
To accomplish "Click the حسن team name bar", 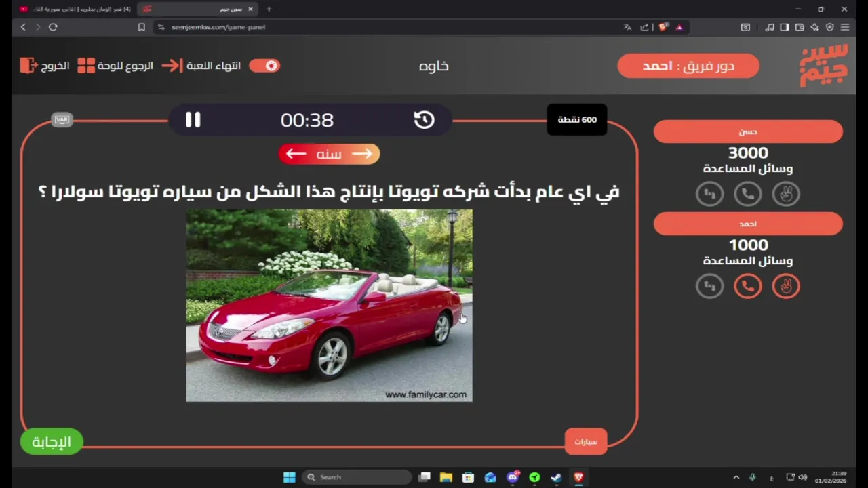I will click(748, 131).
